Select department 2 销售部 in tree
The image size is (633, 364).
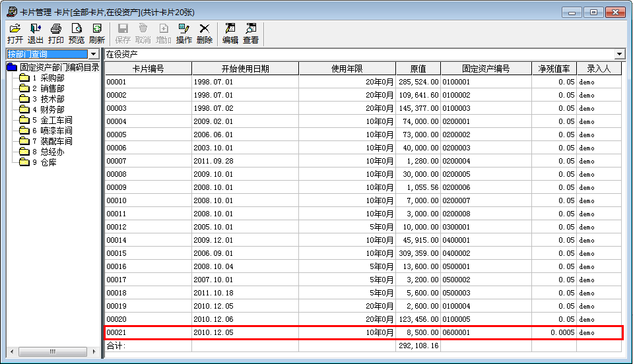tap(48, 88)
